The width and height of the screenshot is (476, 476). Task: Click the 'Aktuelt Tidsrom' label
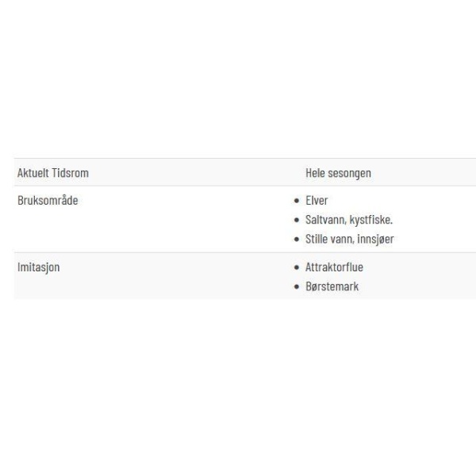click(x=53, y=173)
